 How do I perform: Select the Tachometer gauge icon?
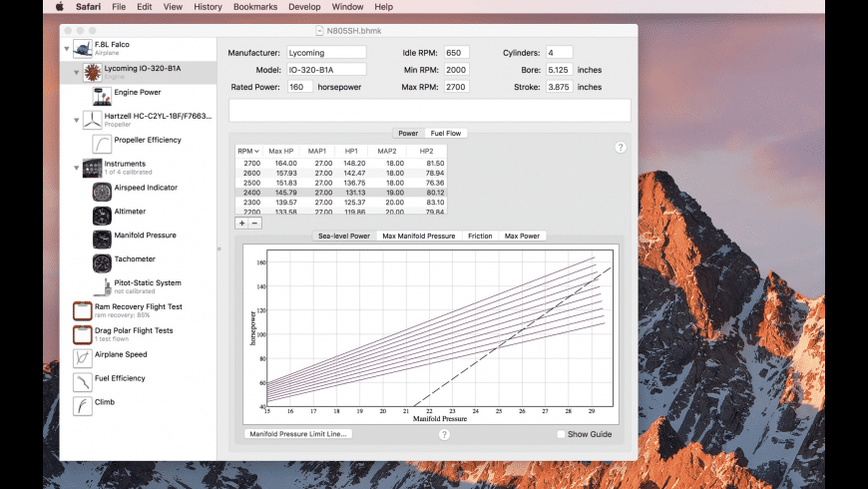(x=102, y=263)
